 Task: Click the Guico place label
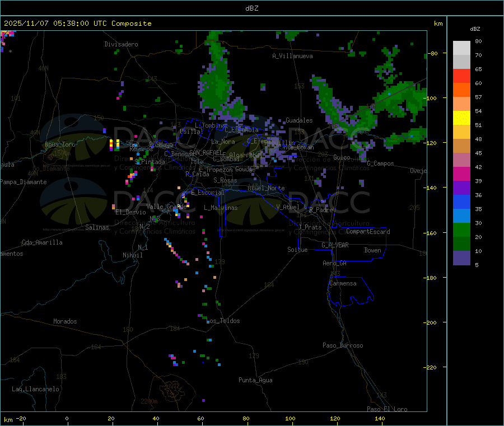tap(342, 157)
